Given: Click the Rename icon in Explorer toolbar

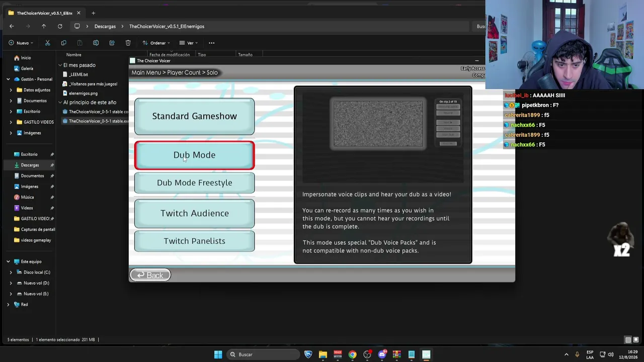Looking at the screenshot, I should click(x=96, y=43).
